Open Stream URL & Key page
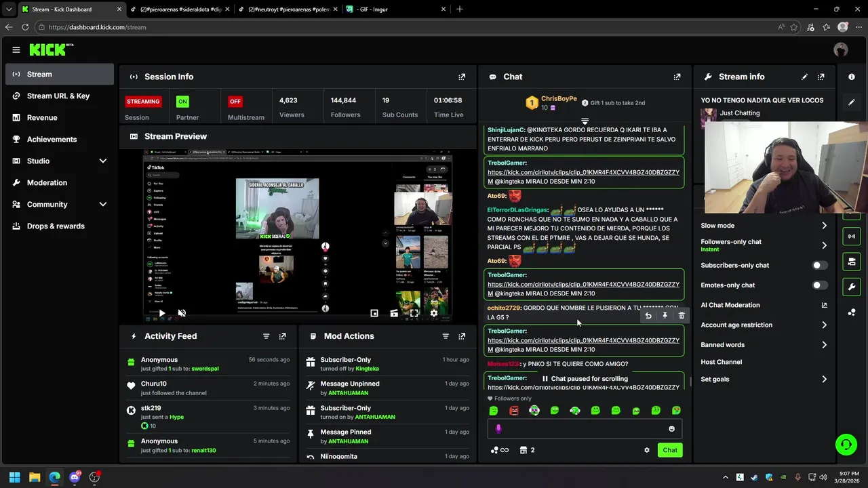Image resolution: width=868 pixels, height=488 pixels. 60,96
